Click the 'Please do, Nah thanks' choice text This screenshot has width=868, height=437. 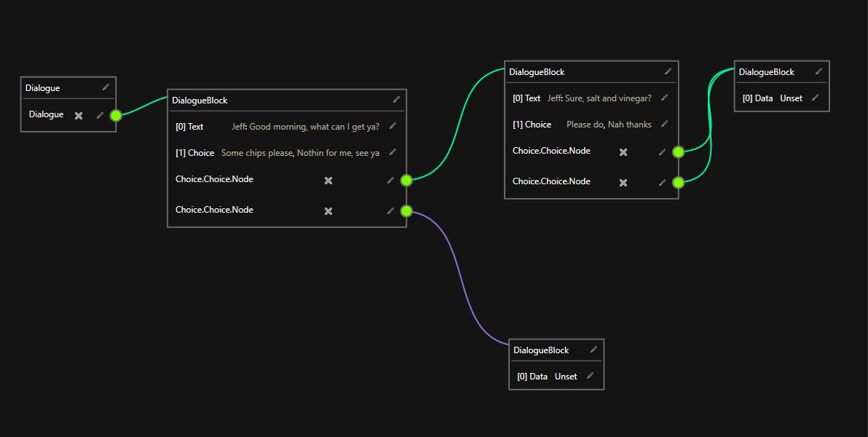pyautogui.click(x=609, y=125)
